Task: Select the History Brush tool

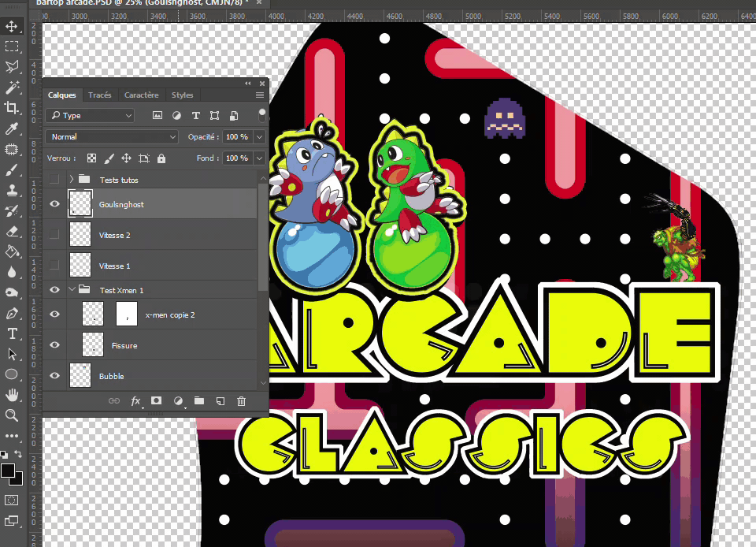Action: pyautogui.click(x=12, y=210)
